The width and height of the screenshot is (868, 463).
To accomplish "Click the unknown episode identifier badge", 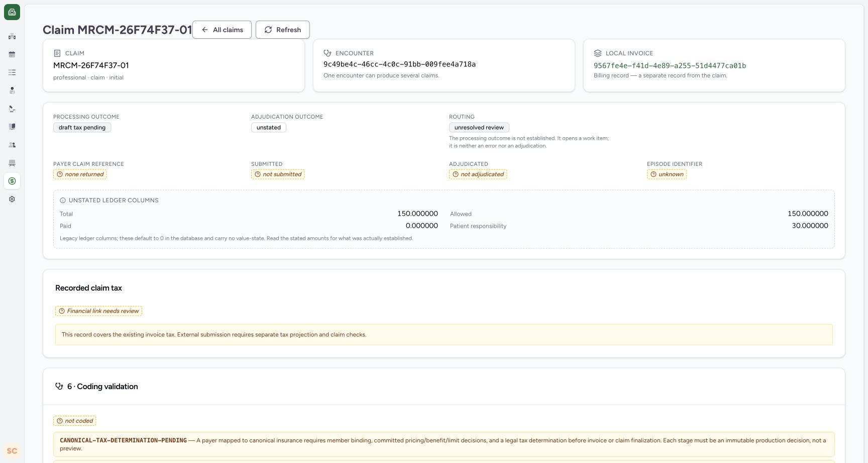I will pyautogui.click(x=667, y=174).
